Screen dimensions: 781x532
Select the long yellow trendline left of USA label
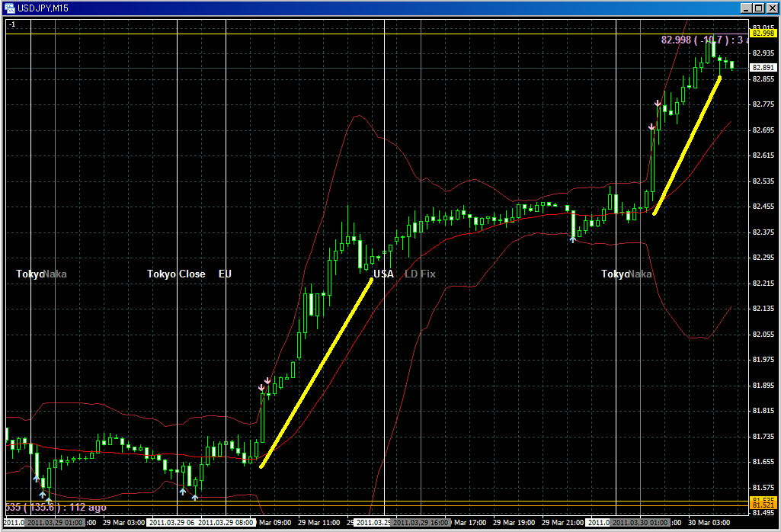pyautogui.click(x=316, y=373)
